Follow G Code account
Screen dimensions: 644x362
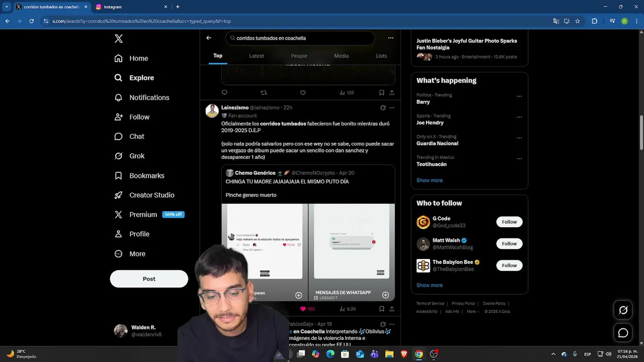(509, 222)
